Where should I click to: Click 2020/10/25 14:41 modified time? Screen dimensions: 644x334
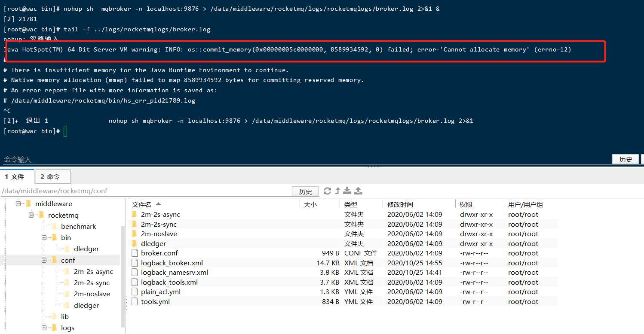415,272
